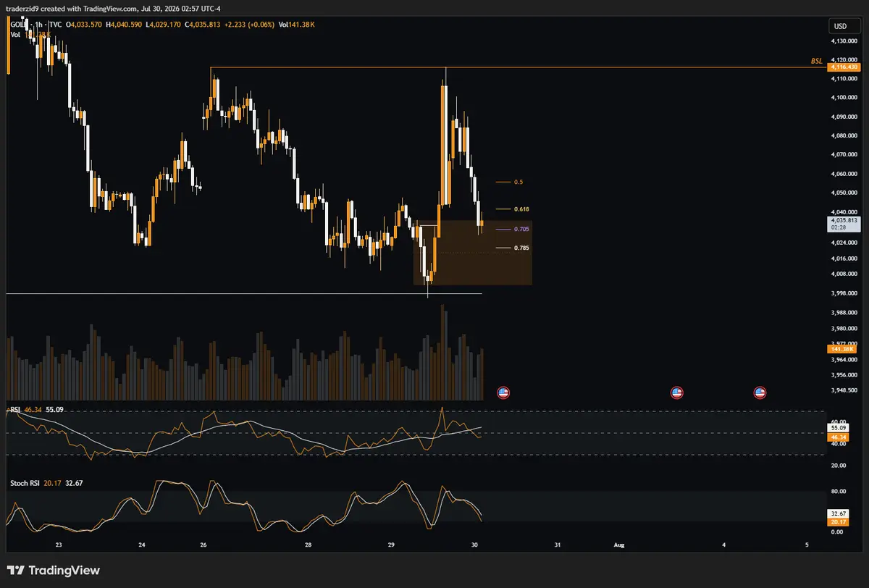Click the 3,998.000 price axis label
Screen dimensions: 869x588
[844, 293]
